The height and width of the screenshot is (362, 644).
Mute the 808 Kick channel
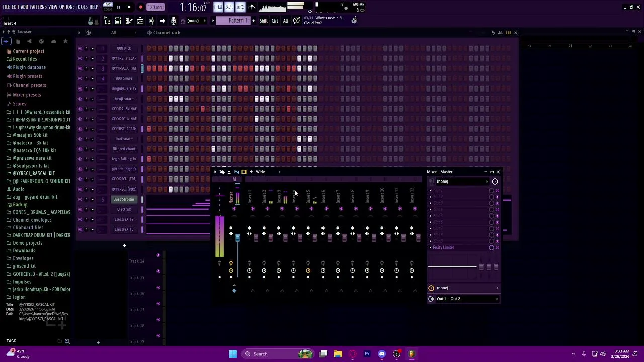[80, 48]
